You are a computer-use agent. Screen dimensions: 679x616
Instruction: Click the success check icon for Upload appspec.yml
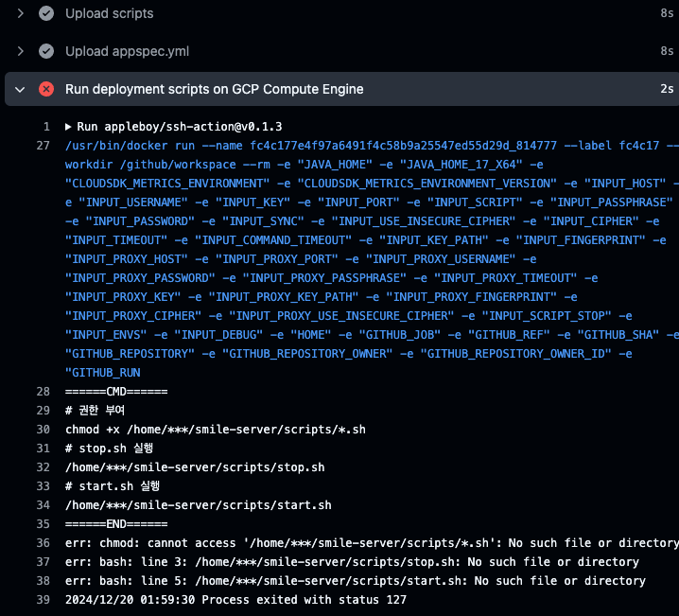coord(46,51)
